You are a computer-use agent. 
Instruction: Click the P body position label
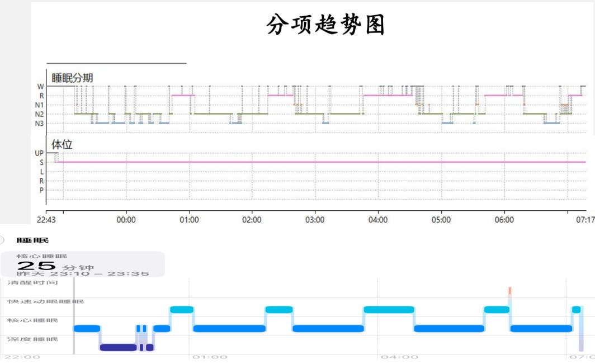click(42, 190)
